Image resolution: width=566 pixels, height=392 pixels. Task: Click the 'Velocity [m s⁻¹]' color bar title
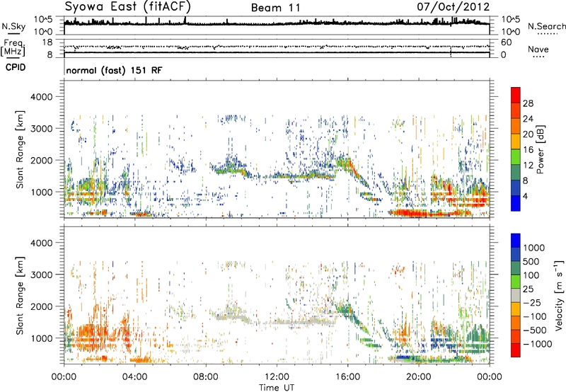pyautogui.click(x=559, y=295)
